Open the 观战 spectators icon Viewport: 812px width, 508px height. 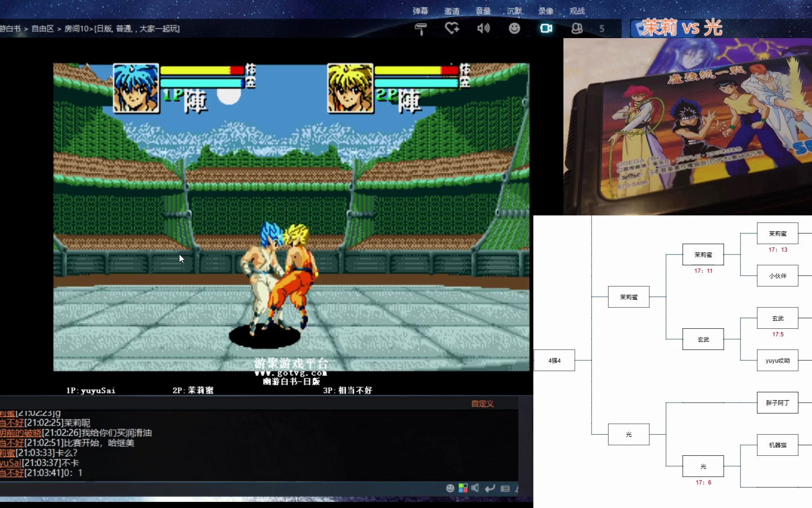pyautogui.click(x=577, y=29)
